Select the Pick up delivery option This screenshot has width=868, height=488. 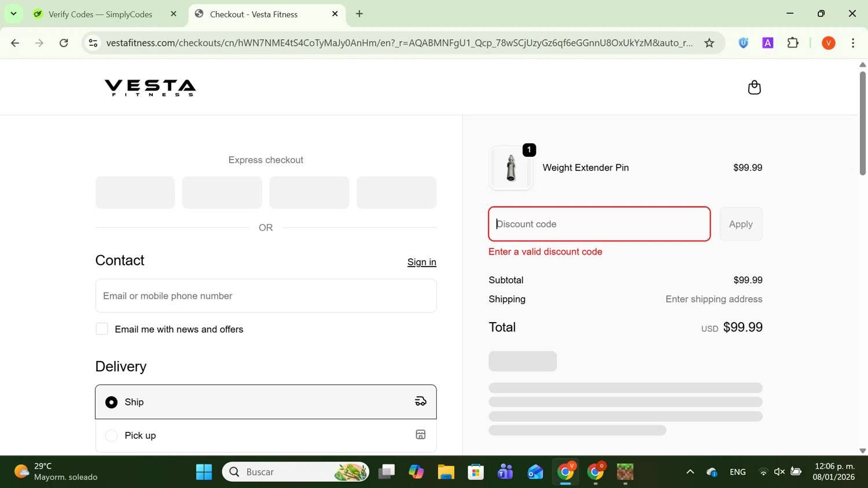(x=266, y=435)
